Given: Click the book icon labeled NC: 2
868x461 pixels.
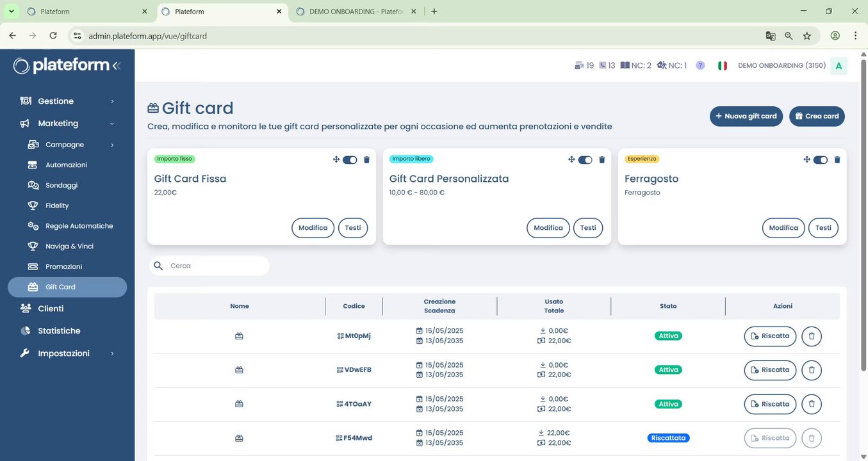Looking at the screenshot, I should click(635, 65).
